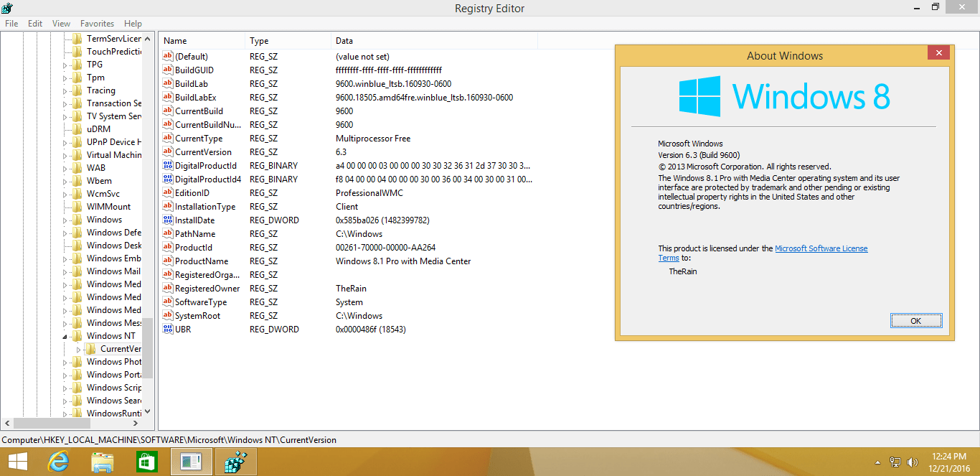The image size is (980, 476).
Task: Click tree pane horizontal scrollbar right arrow
Action: point(136,423)
